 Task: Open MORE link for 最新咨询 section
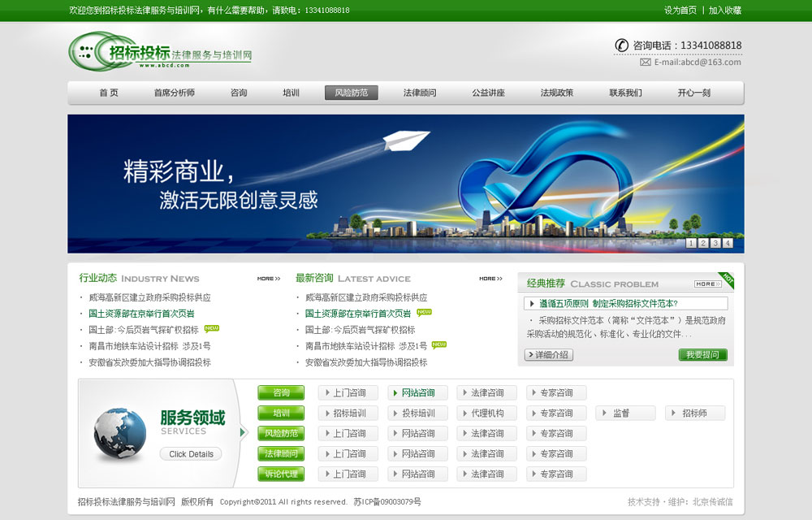coord(490,279)
